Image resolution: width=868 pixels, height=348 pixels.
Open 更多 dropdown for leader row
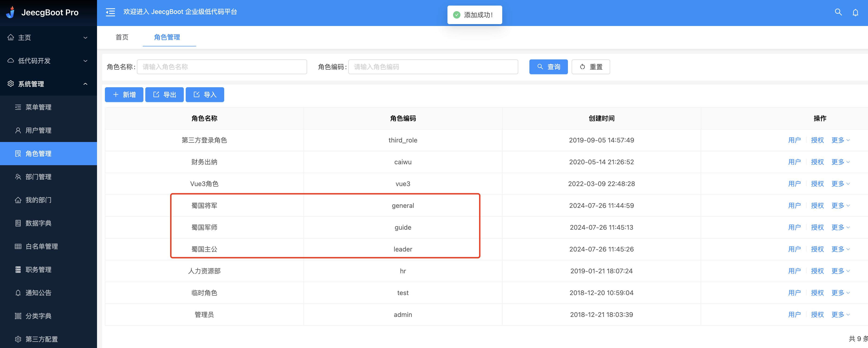click(840, 249)
